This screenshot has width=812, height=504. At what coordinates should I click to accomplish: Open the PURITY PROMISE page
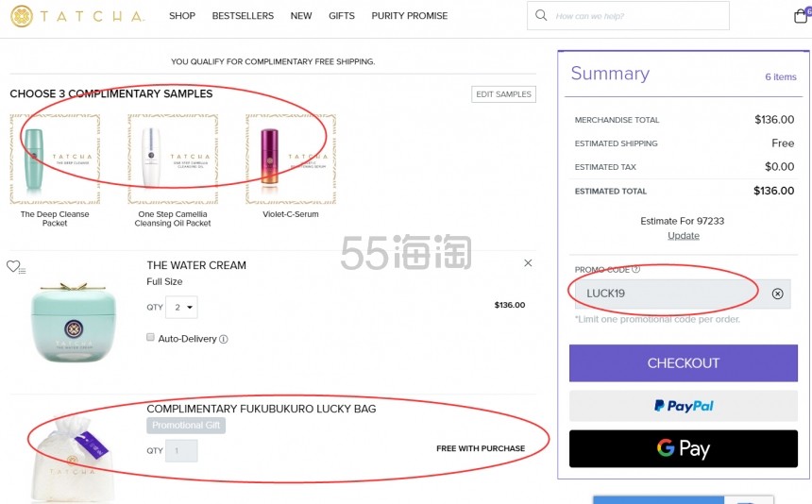click(410, 16)
